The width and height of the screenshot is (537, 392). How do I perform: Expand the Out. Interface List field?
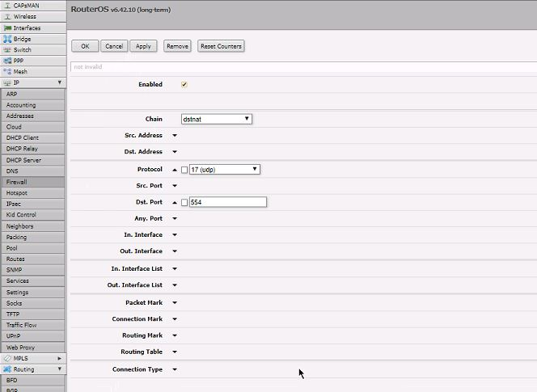click(175, 285)
